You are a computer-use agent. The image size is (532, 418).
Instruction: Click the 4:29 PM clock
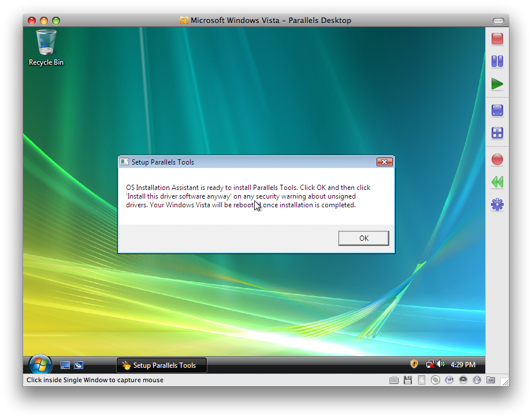click(463, 365)
